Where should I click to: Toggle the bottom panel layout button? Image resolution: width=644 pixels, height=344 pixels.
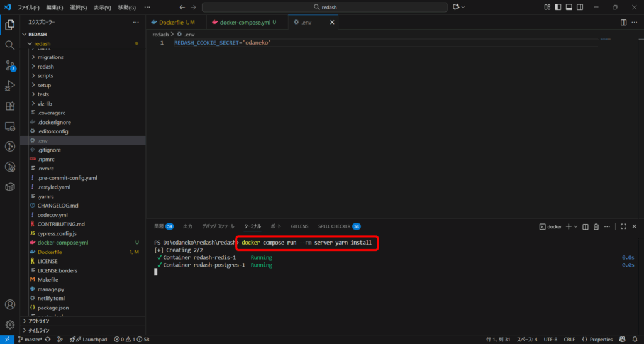(x=569, y=7)
